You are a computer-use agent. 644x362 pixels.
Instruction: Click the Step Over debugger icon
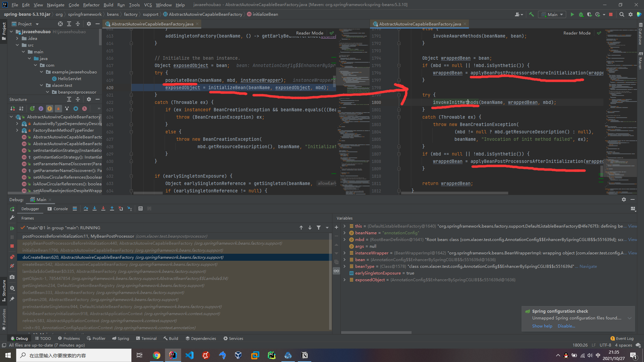tap(86, 208)
